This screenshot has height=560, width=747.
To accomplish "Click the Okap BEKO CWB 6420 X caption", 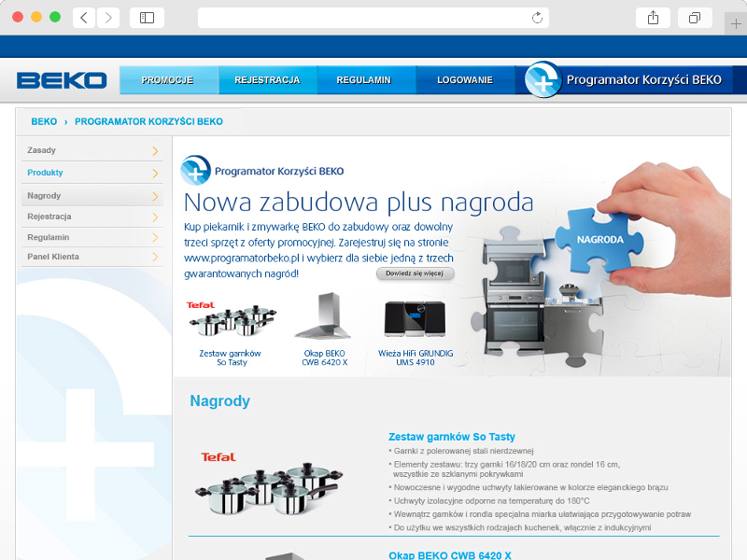I will [x=324, y=357].
